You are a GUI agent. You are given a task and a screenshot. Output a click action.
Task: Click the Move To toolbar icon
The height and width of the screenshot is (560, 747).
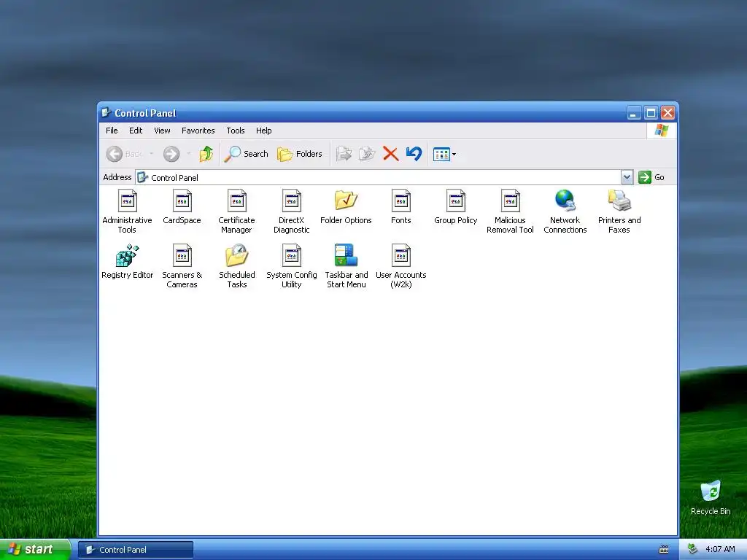tap(344, 154)
